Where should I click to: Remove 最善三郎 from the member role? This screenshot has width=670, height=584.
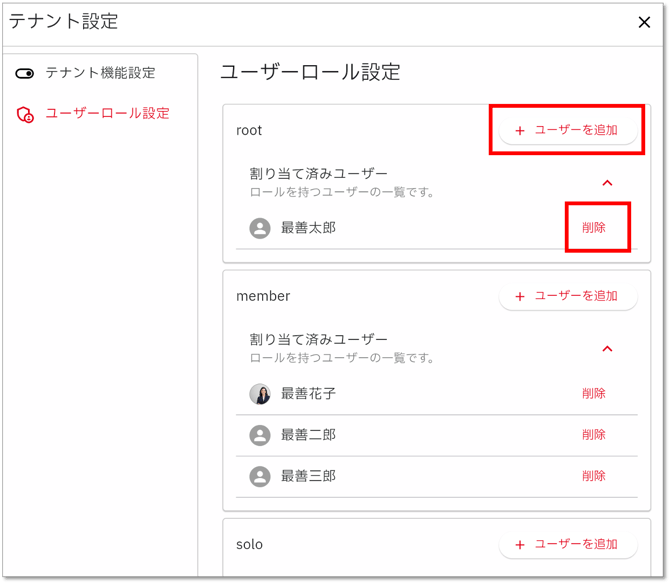coord(594,476)
